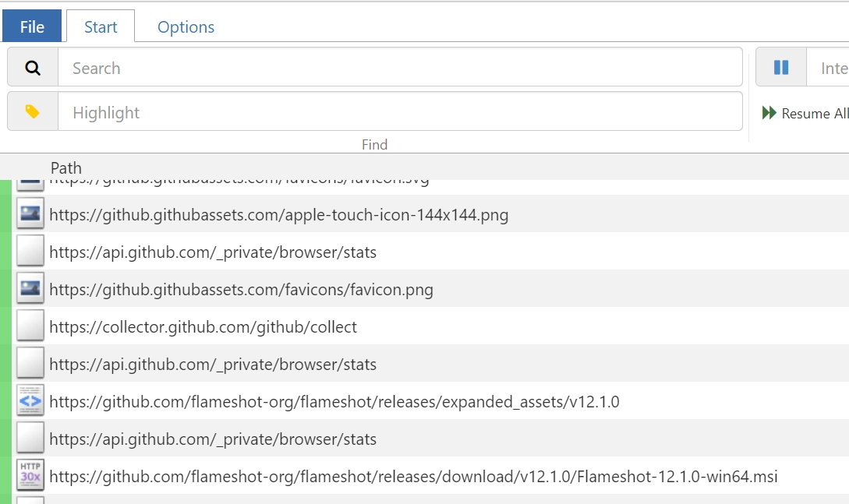Click the search magnifier icon
Viewport: 849px width, 504px height.
tap(31, 67)
